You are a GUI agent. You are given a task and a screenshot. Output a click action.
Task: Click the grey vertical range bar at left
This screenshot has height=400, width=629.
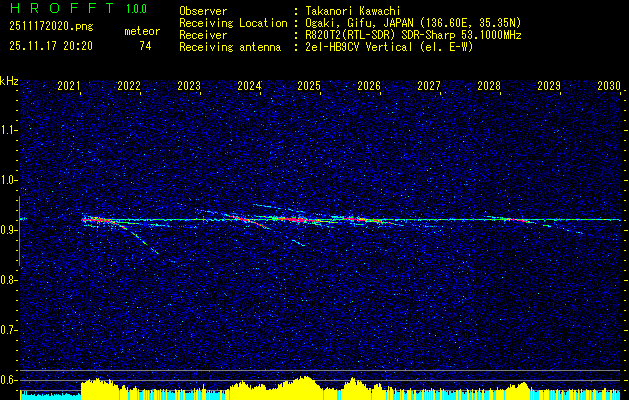click(19, 231)
